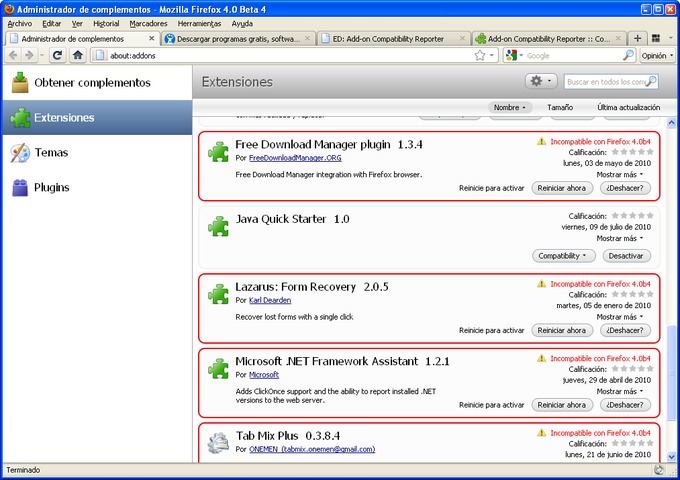Expand Mostrar más for Microsoft .NET Framework

pos(620,391)
